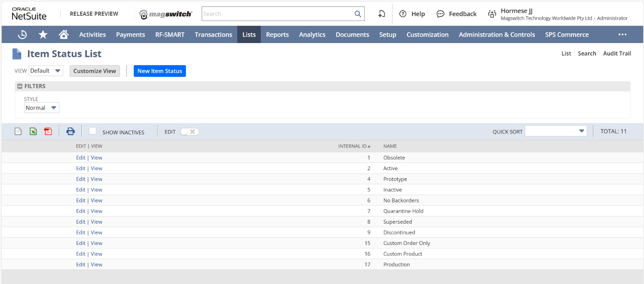Collapse the Filters section

click(x=20, y=86)
